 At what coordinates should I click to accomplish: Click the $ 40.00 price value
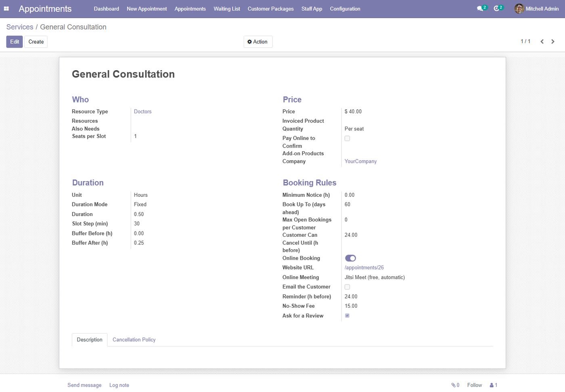pos(353,112)
